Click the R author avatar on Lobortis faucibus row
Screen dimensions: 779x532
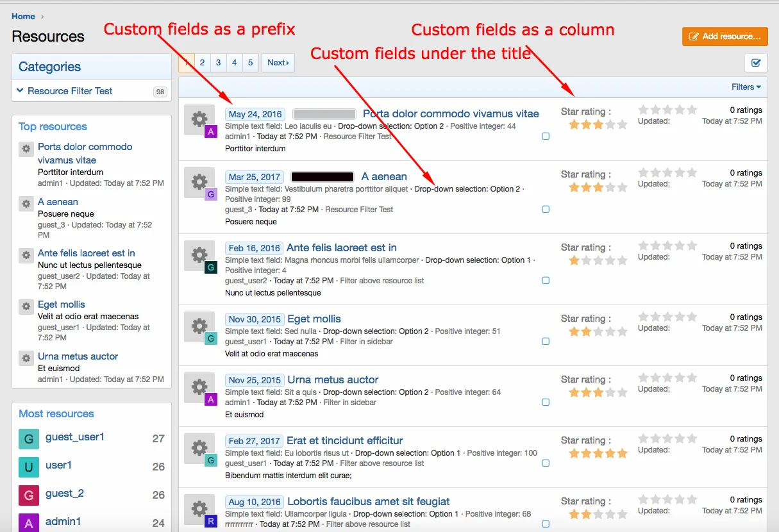click(x=211, y=522)
